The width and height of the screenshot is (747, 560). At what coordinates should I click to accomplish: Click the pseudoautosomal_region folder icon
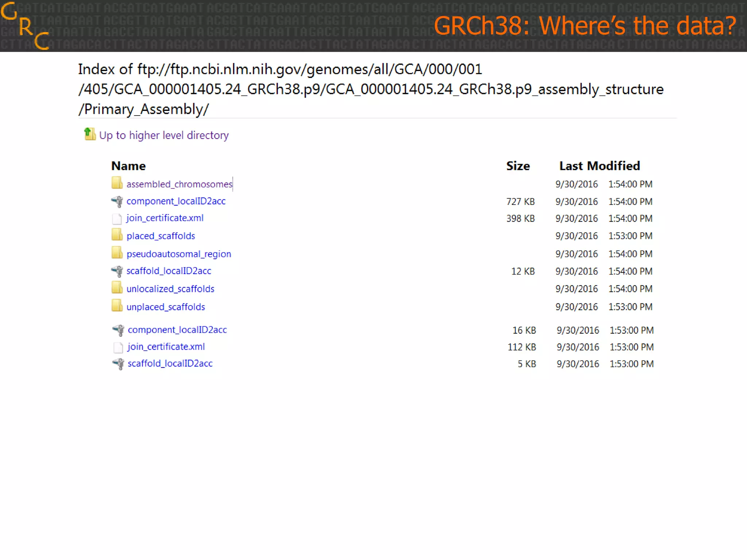[x=117, y=252]
